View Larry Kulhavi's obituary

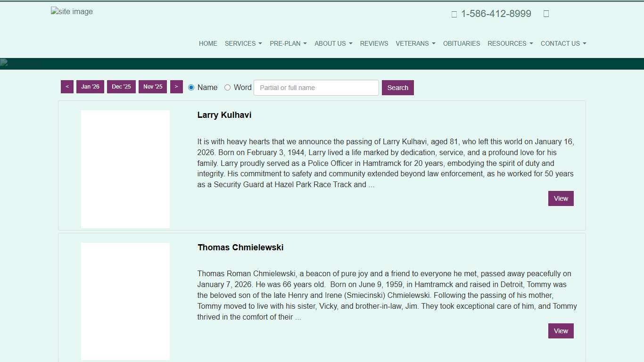click(x=561, y=198)
